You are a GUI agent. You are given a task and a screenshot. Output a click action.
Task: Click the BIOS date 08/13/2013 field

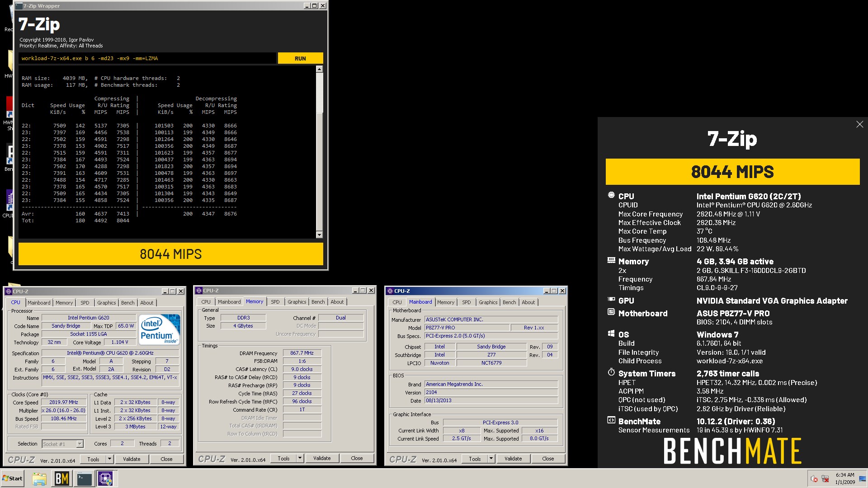(x=491, y=400)
